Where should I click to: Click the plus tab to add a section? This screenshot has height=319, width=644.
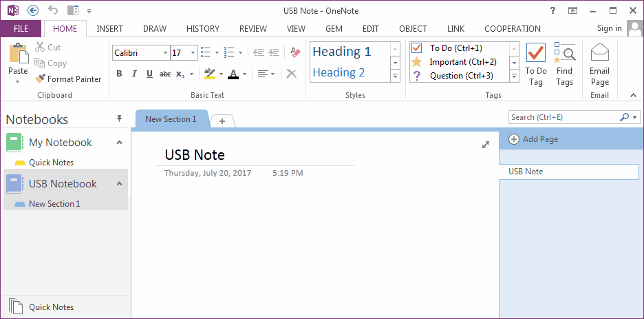click(x=222, y=121)
